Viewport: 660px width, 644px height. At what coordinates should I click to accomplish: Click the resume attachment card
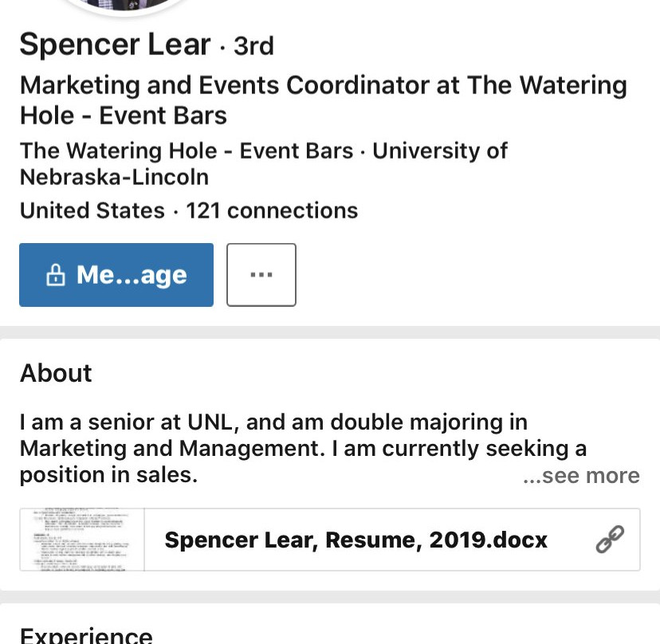point(330,540)
